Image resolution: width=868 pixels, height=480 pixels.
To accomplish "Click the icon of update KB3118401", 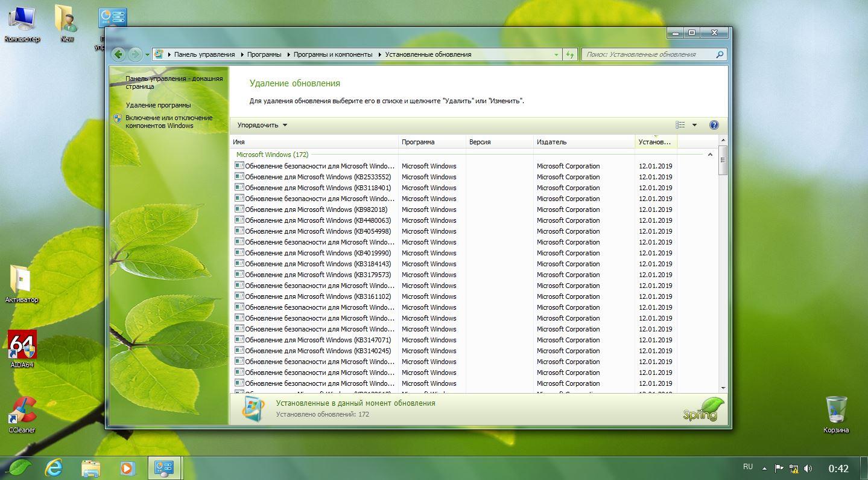I will coord(239,188).
